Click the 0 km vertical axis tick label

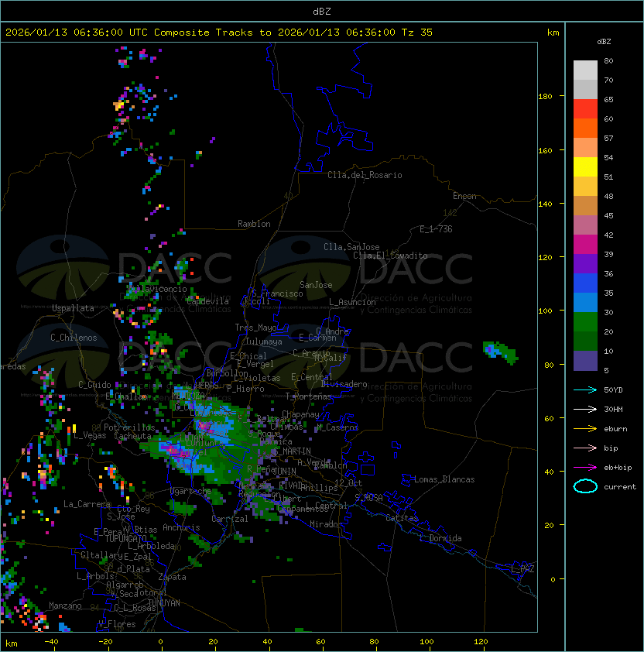[x=553, y=579]
